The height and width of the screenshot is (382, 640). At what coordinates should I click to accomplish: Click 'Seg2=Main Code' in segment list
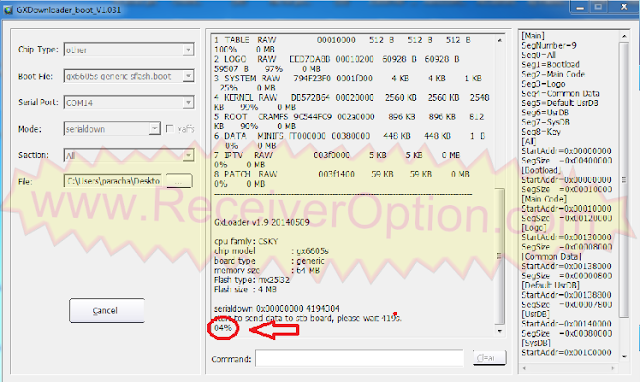pos(553,74)
